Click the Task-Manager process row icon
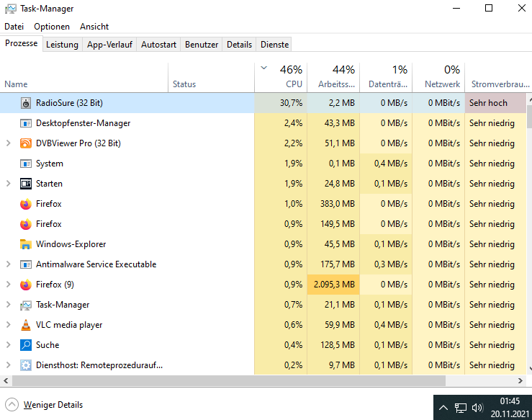 (x=26, y=305)
